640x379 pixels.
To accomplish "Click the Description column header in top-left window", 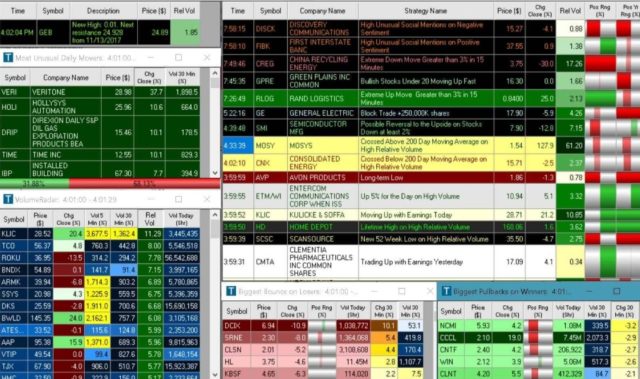I will [103, 11].
